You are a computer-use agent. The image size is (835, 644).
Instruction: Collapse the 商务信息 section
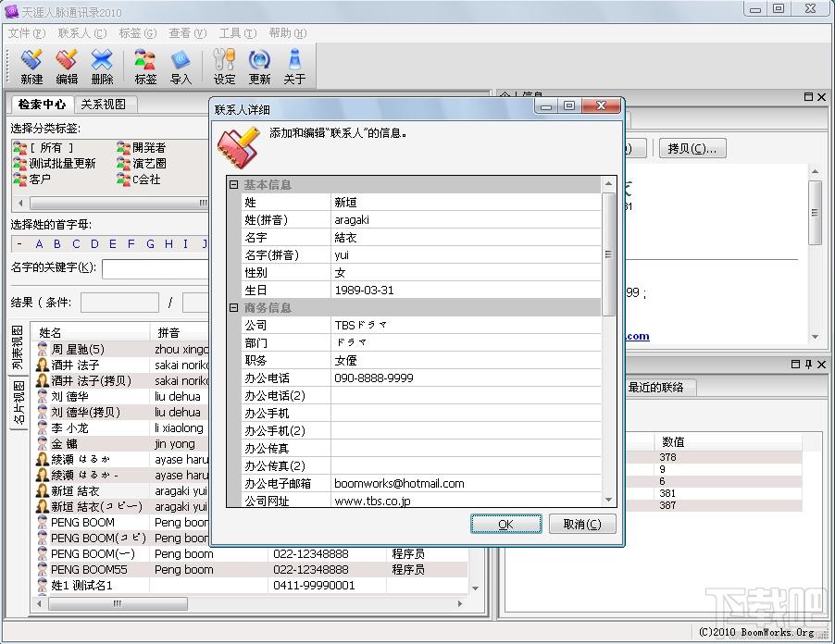(x=233, y=307)
